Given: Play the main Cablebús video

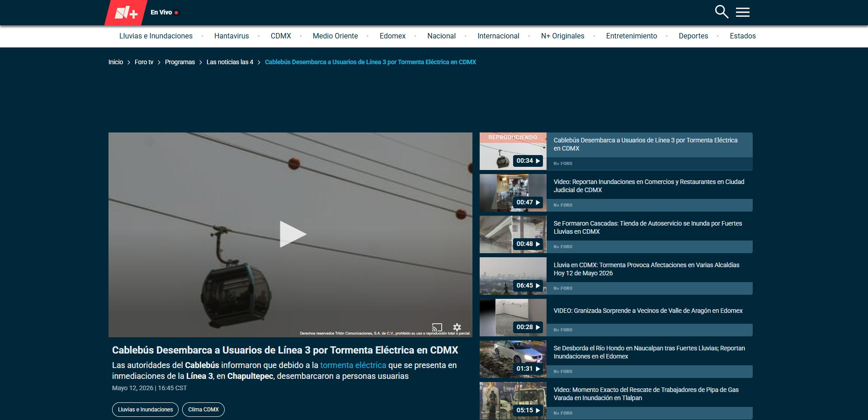Looking at the screenshot, I should (292, 234).
